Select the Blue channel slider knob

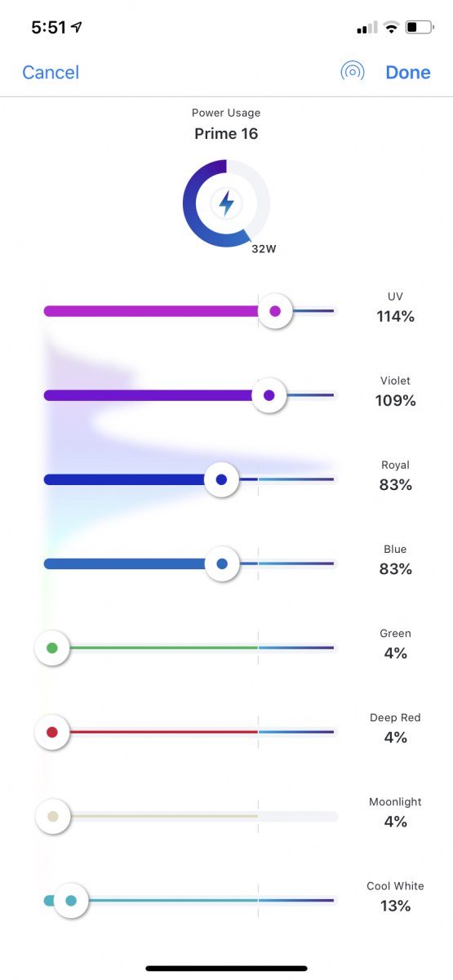222,563
